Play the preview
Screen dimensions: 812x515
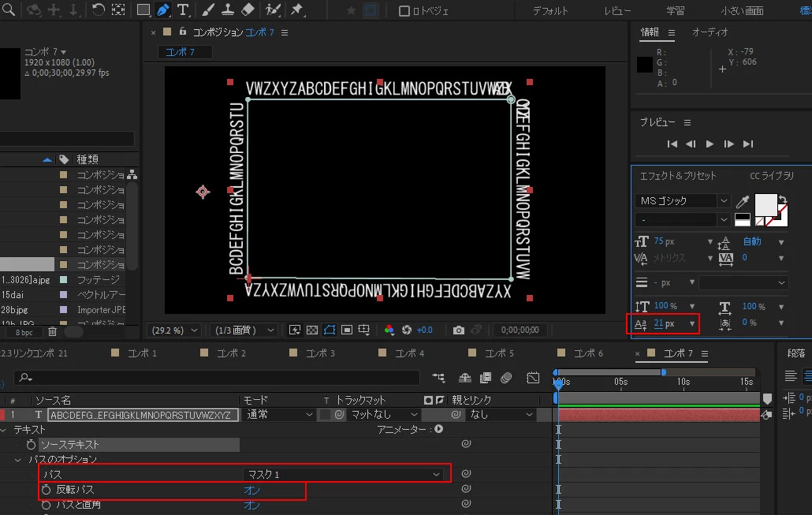[710, 144]
